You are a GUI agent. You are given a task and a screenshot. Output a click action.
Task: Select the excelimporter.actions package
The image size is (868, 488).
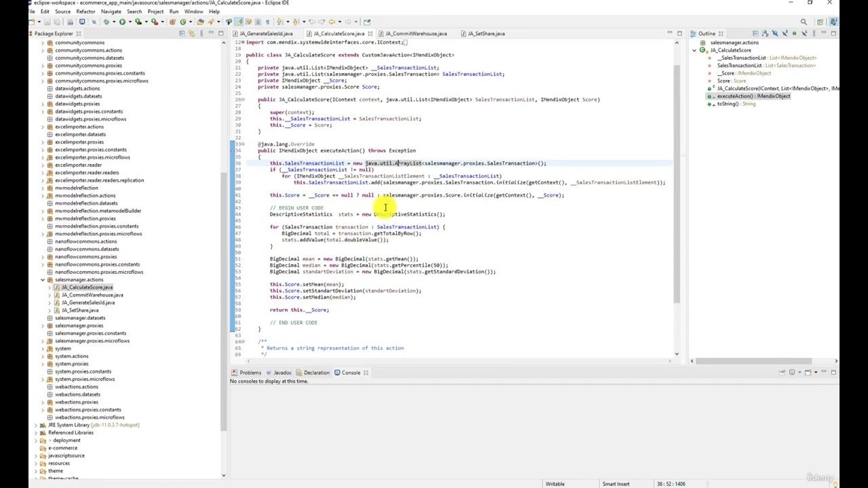click(x=79, y=127)
